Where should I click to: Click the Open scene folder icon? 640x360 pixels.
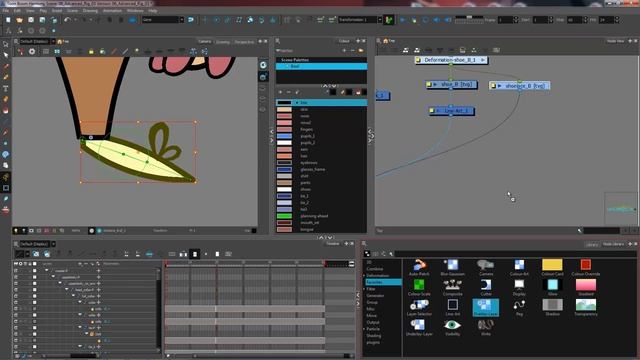coord(19,20)
